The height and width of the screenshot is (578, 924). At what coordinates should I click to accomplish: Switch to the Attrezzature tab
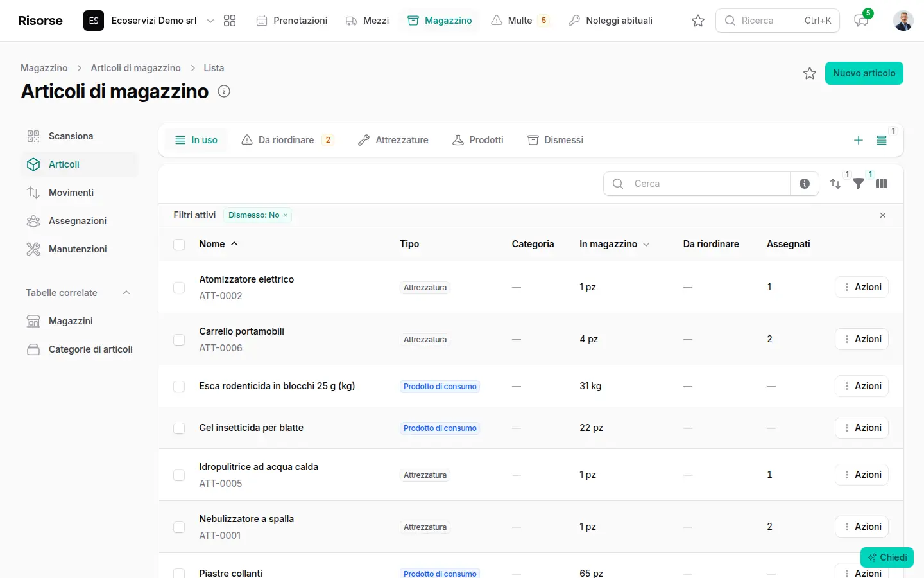point(393,140)
